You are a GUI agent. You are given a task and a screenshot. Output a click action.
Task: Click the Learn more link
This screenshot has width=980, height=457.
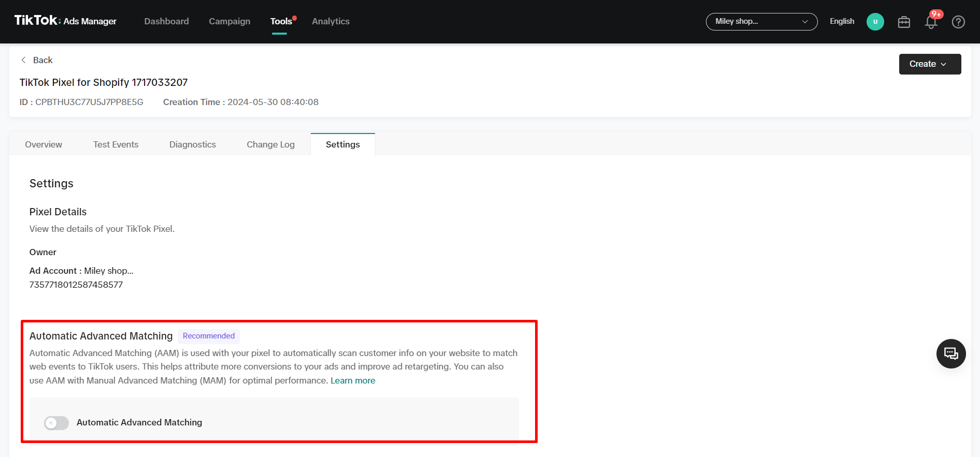[x=353, y=380]
